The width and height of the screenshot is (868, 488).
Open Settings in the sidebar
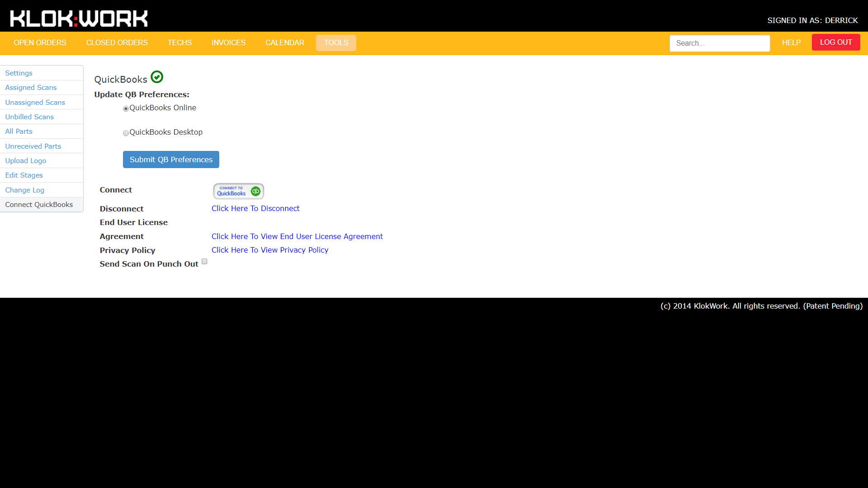[x=42, y=73]
